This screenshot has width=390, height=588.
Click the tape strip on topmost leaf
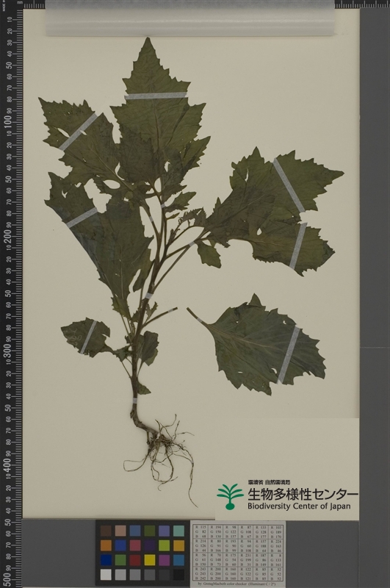[x=156, y=96]
